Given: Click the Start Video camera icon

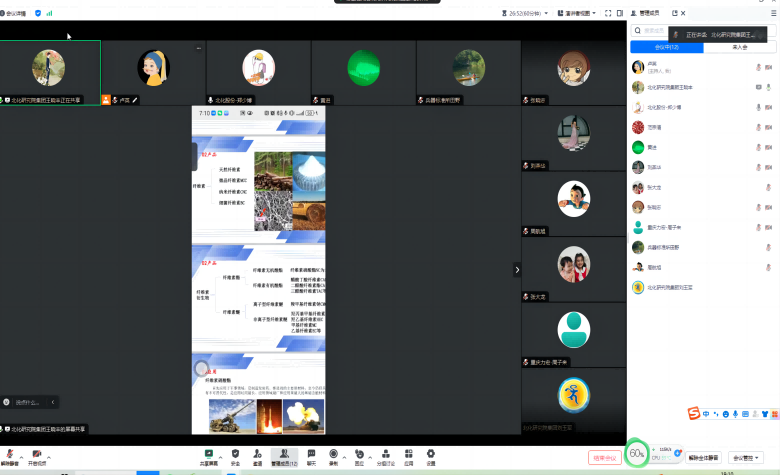Looking at the screenshot, I should tap(36, 453).
